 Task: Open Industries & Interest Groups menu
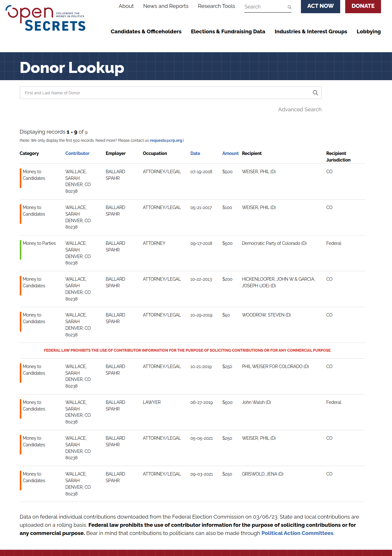[311, 31]
